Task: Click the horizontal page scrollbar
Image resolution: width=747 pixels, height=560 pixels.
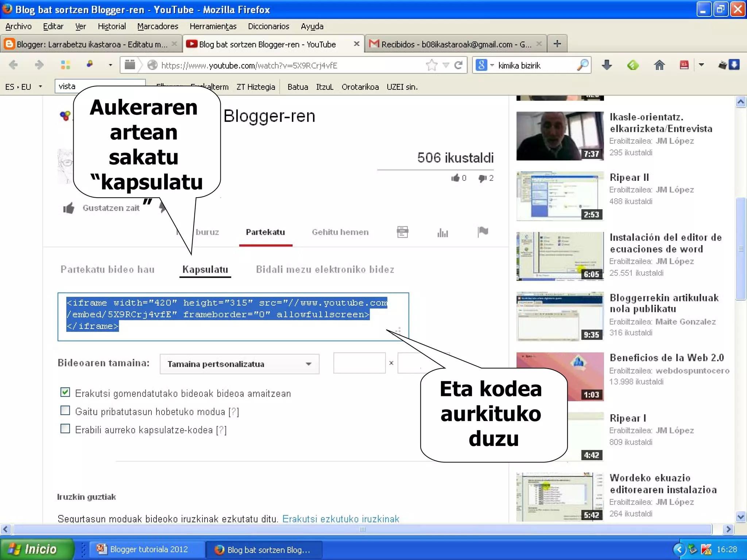Action: pos(362,529)
